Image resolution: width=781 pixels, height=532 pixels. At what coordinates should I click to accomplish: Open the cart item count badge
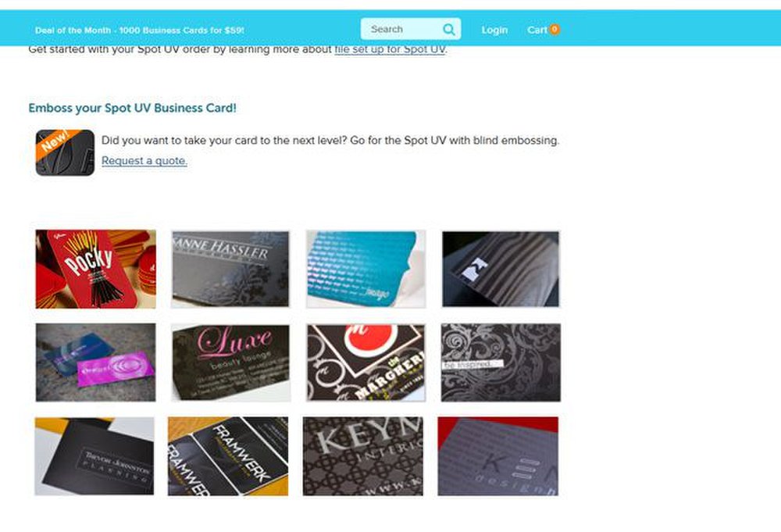(x=555, y=30)
